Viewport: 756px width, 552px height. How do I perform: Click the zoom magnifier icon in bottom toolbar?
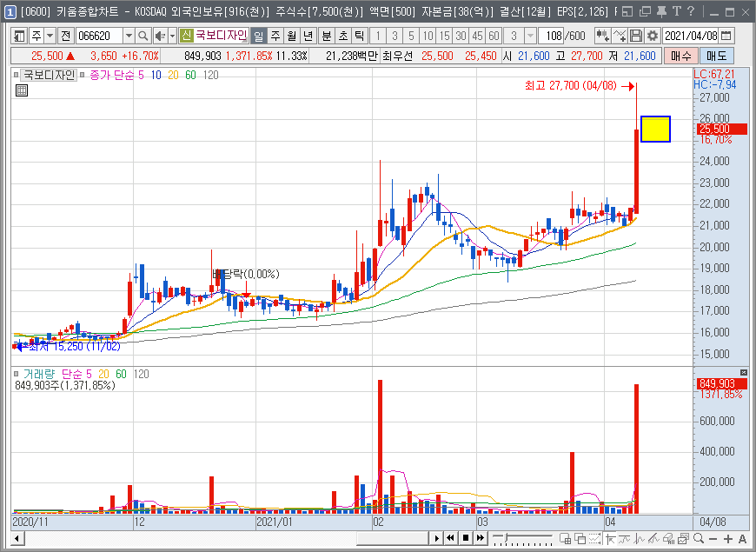[x=698, y=538]
